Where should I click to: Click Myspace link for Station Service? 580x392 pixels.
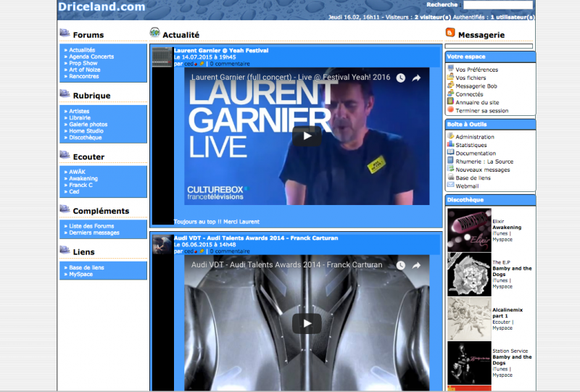tap(502, 375)
